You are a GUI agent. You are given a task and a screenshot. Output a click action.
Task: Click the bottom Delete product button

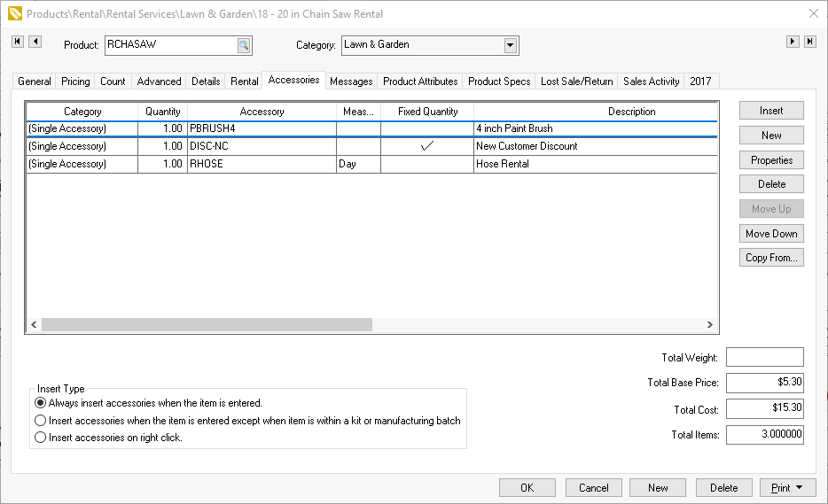click(724, 488)
